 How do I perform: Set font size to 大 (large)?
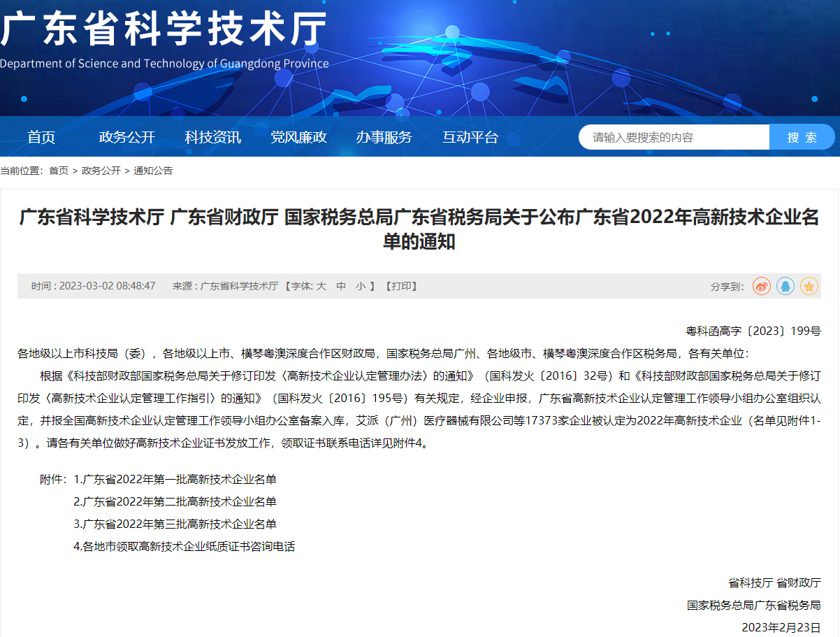click(x=321, y=286)
